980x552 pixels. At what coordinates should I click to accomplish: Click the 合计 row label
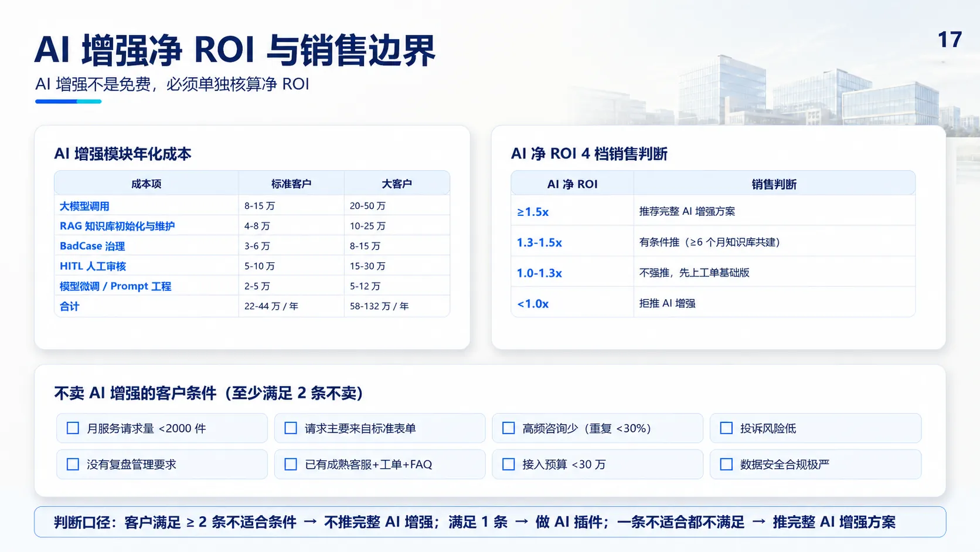pyautogui.click(x=69, y=306)
